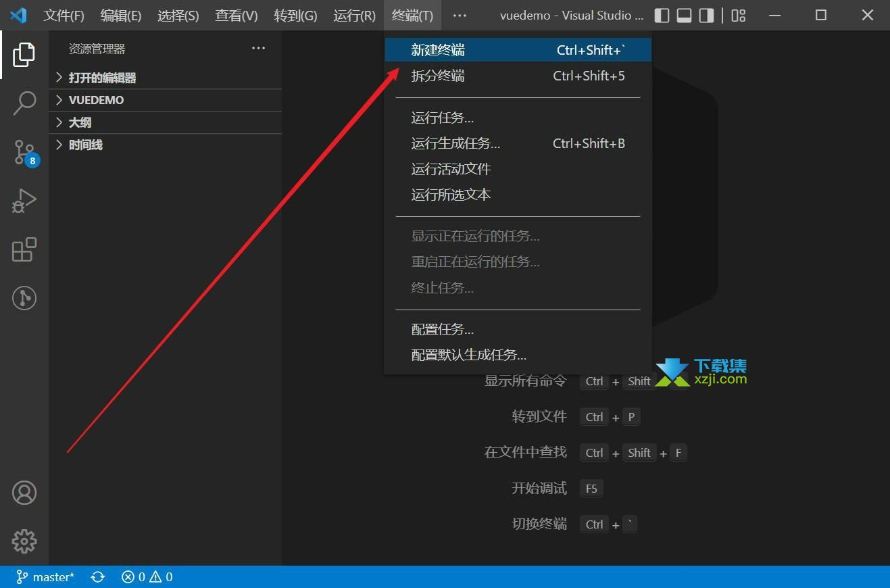The image size is (890, 588).
Task: Open the Manage gear icon
Action: 24,541
